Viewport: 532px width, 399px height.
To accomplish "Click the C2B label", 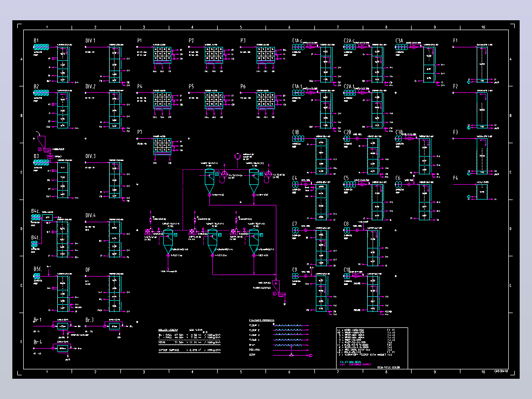I will 347,132.
